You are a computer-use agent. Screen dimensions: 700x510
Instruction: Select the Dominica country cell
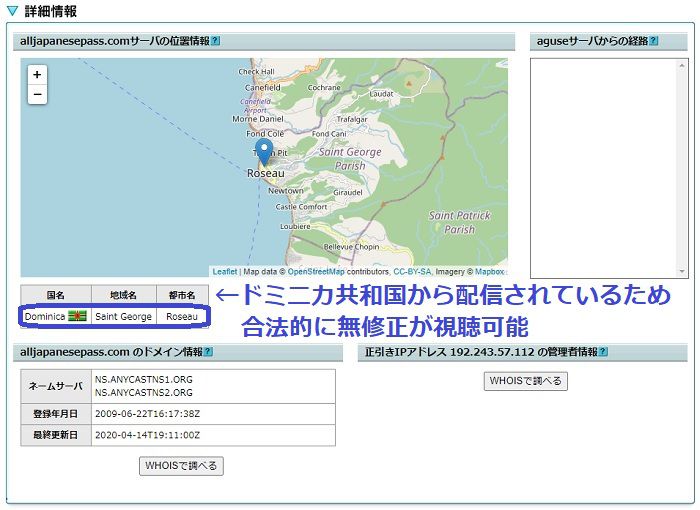click(x=56, y=316)
